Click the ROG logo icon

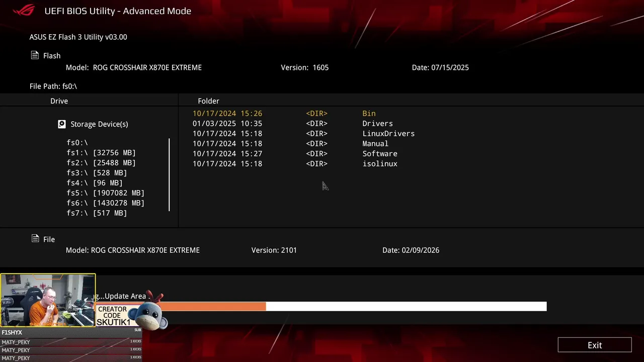click(x=24, y=10)
